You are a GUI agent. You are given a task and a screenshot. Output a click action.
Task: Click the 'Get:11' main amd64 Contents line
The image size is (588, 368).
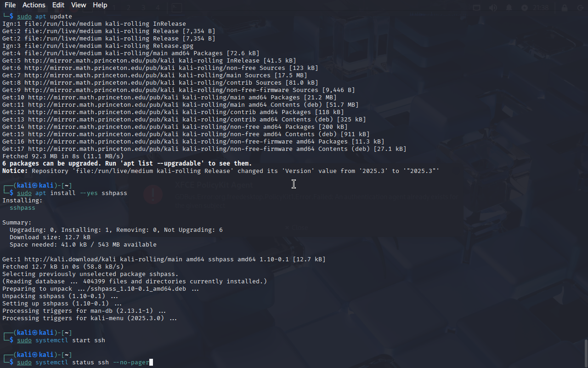181,105
